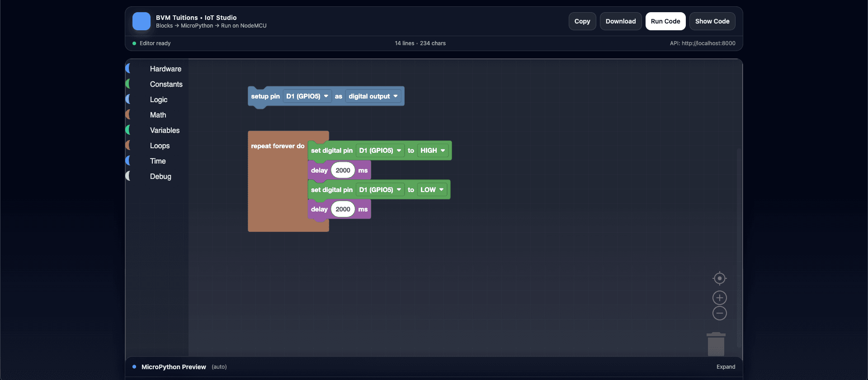Open the Debug block category
Image resolution: width=868 pixels, height=380 pixels.
coord(160,176)
